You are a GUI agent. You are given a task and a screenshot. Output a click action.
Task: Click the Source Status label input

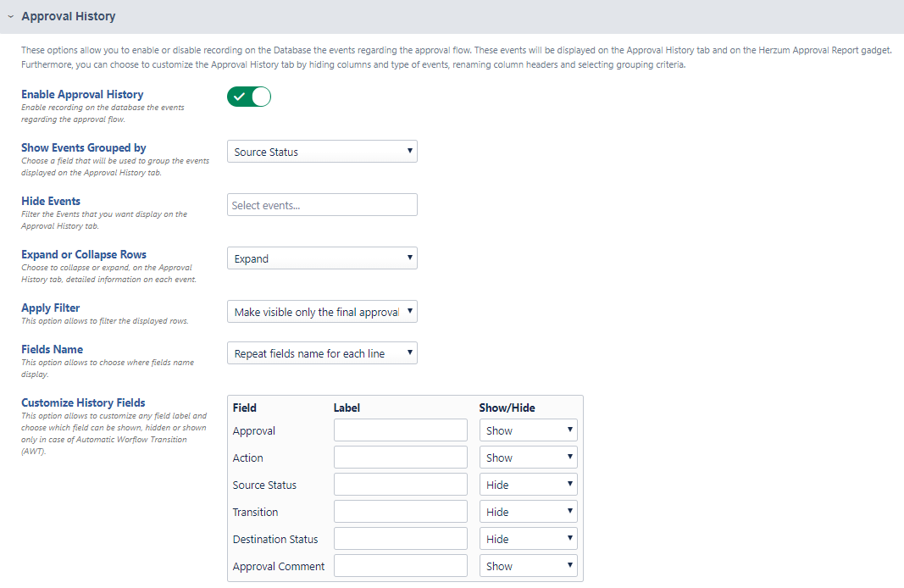(x=400, y=485)
